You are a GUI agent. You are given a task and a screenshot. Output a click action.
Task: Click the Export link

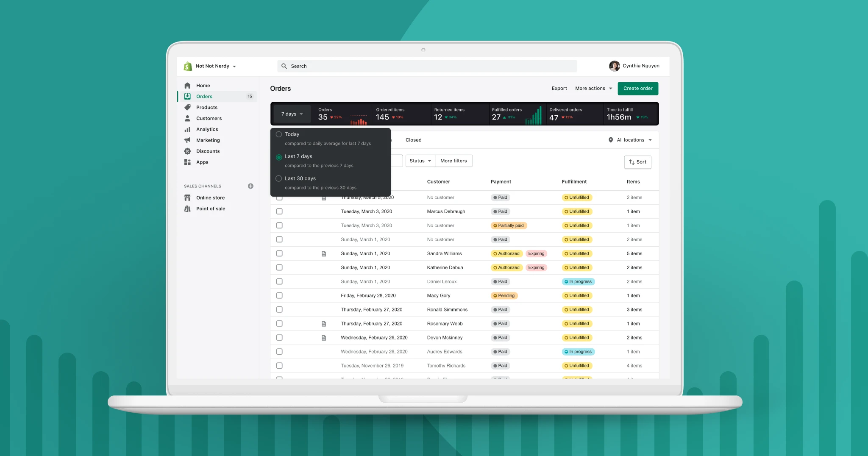point(559,88)
